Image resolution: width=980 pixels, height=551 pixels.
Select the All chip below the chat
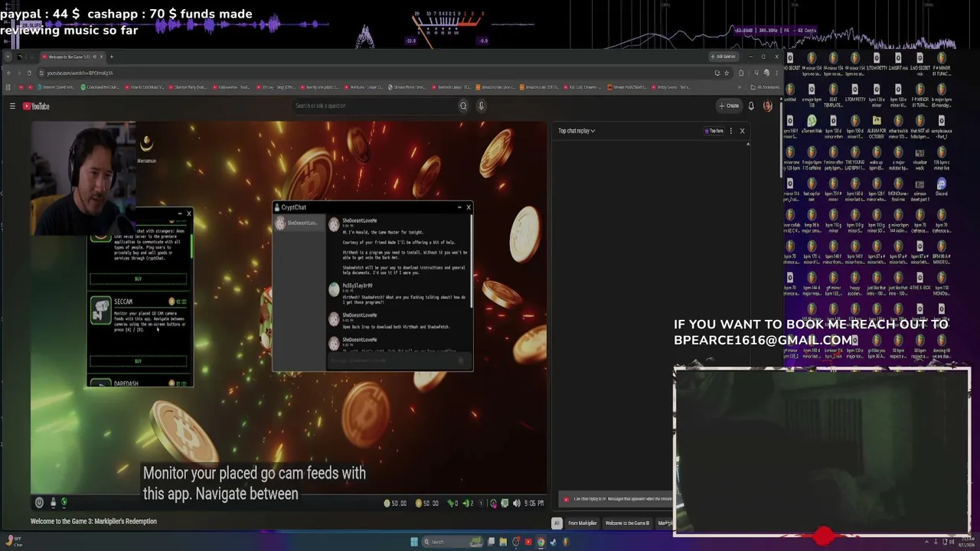(x=557, y=523)
